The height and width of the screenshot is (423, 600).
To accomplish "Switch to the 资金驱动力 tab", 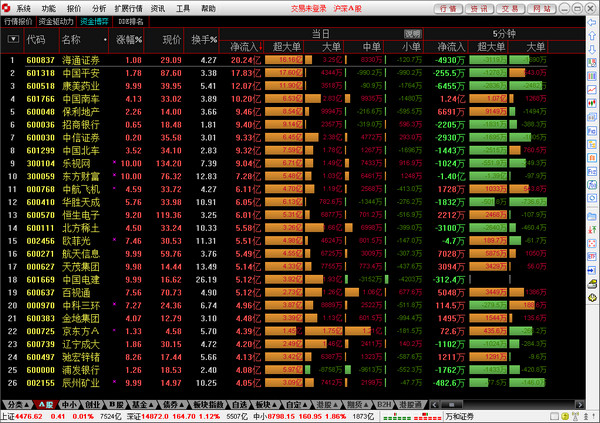I will click(57, 20).
